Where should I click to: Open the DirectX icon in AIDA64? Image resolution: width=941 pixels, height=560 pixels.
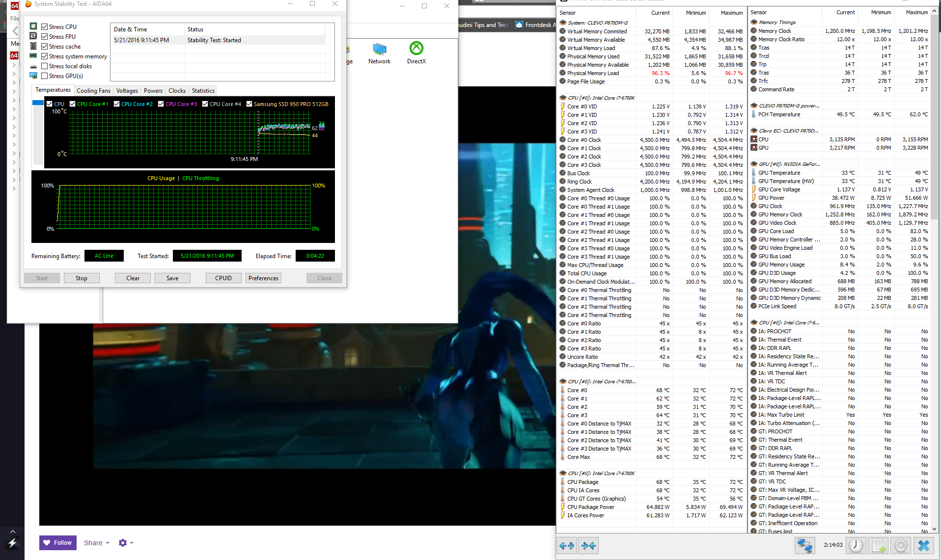[x=416, y=53]
